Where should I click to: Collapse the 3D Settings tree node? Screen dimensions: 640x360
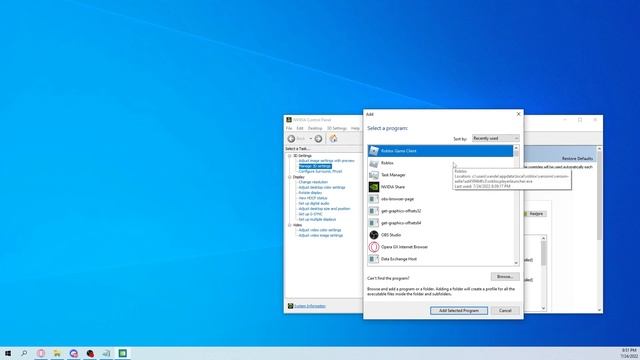tap(289, 156)
